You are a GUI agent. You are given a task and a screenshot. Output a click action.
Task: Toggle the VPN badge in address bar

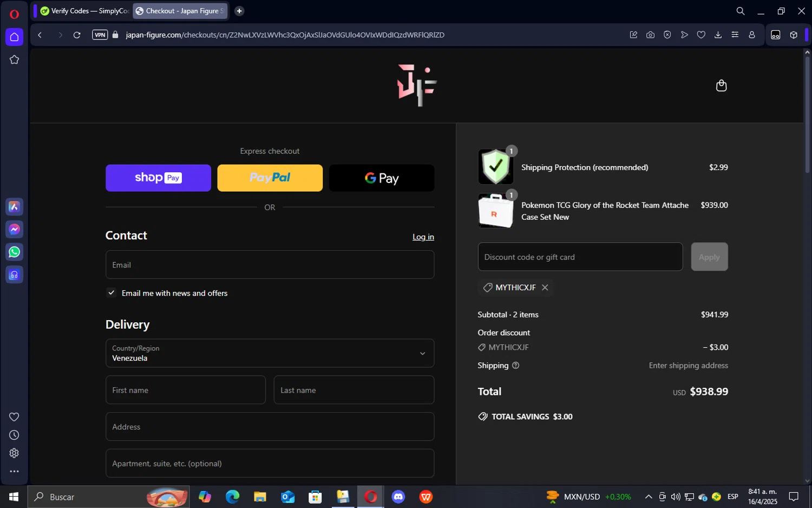[x=100, y=35]
